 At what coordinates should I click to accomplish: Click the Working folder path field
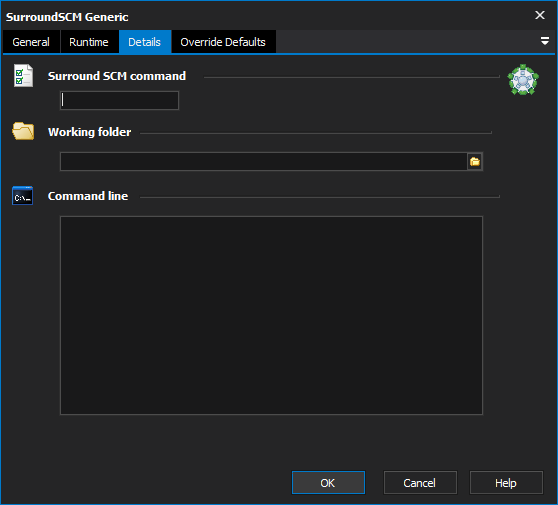[263, 162]
